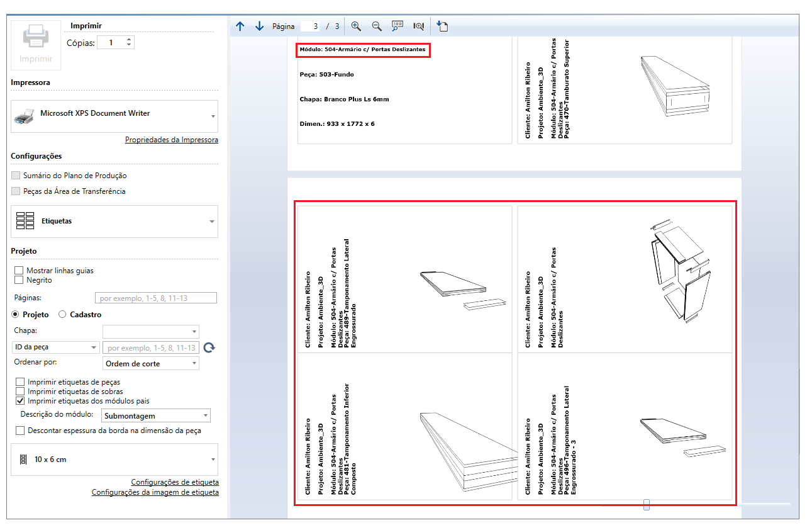
Task: Select the Cadastro radio option
Action: (x=62, y=315)
